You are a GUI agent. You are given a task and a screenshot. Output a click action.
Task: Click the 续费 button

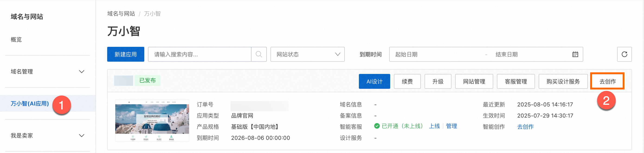click(407, 82)
